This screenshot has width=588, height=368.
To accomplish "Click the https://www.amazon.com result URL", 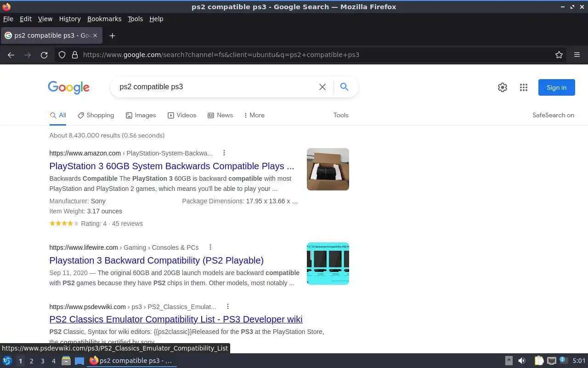I will click(85, 153).
